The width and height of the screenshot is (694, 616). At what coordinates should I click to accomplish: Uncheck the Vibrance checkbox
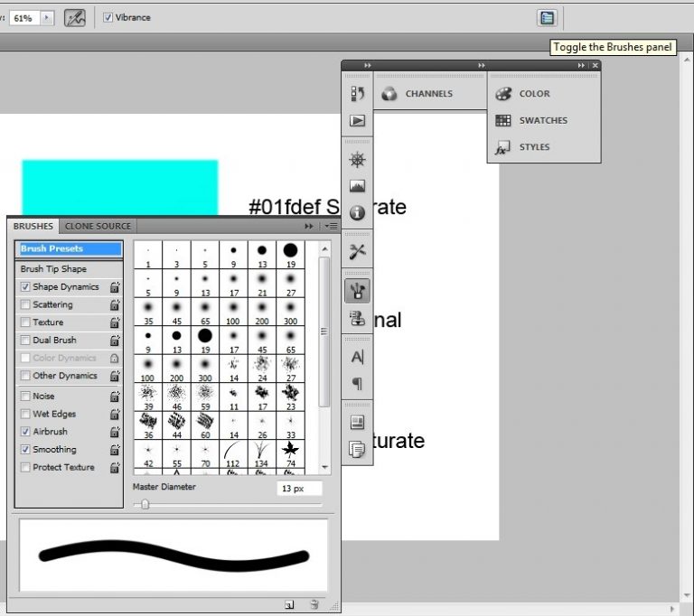click(108, 17)
